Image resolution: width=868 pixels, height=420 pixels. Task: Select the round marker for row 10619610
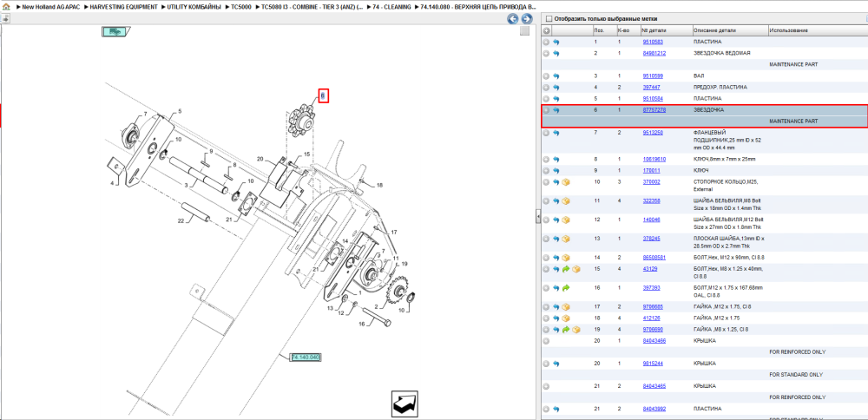coord(546,160)
